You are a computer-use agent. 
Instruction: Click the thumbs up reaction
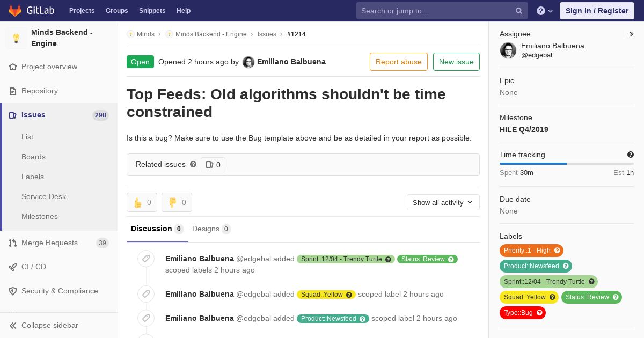click(x=142, y=202)
